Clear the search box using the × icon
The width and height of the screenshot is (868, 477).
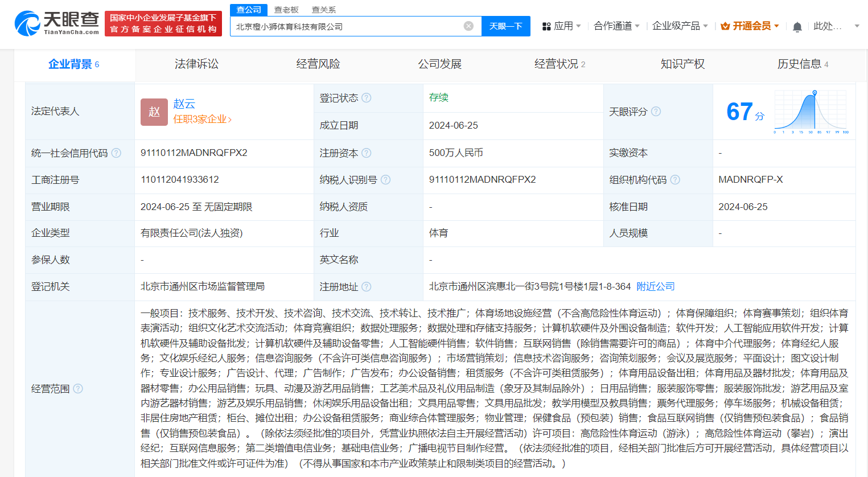click(468, 26)
